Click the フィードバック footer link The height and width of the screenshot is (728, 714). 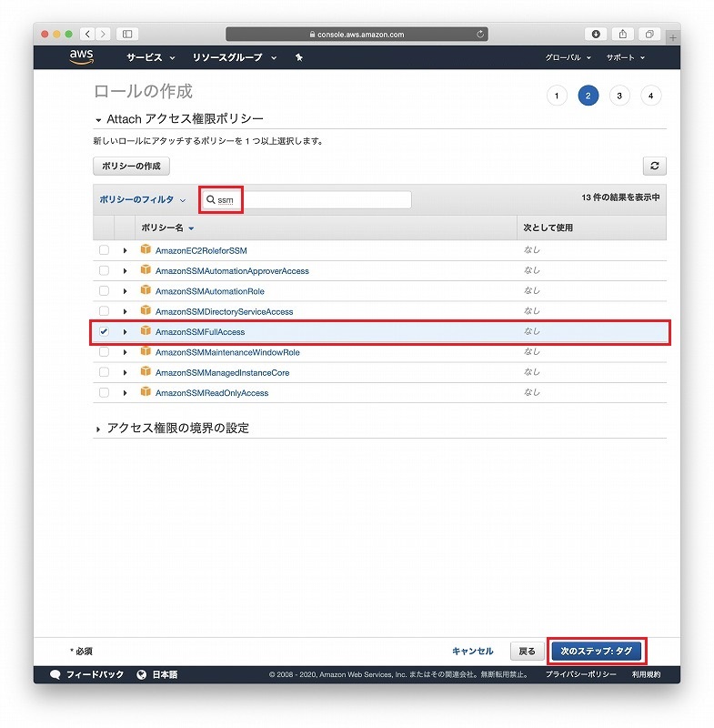95,674
